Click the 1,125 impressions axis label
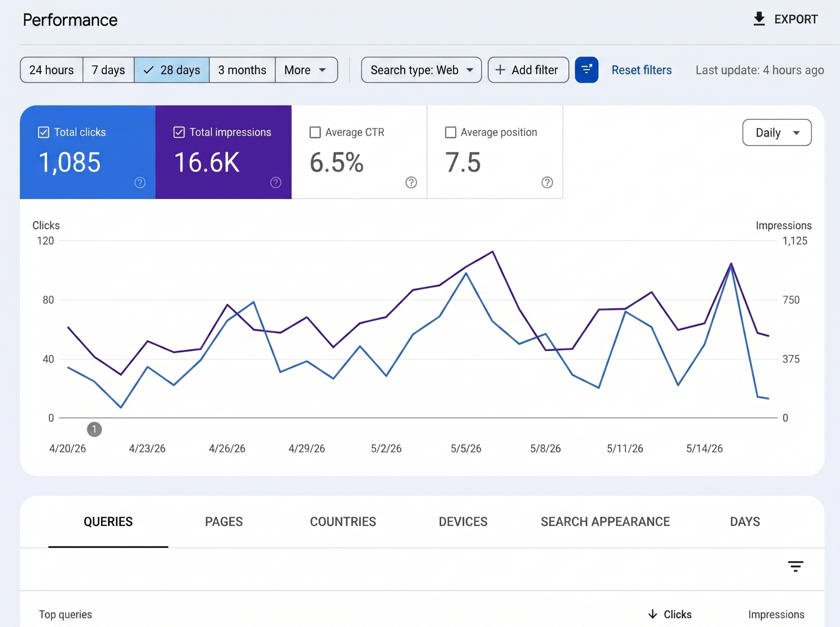This screenshot has height=627, width=840. (795, 241)
